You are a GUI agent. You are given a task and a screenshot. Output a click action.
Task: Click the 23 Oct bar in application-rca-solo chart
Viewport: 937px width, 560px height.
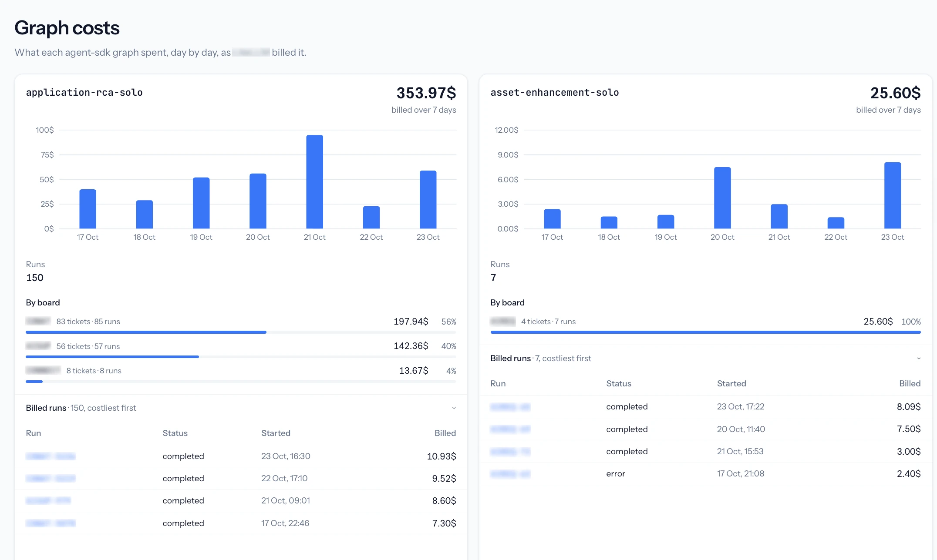point(428,200)
